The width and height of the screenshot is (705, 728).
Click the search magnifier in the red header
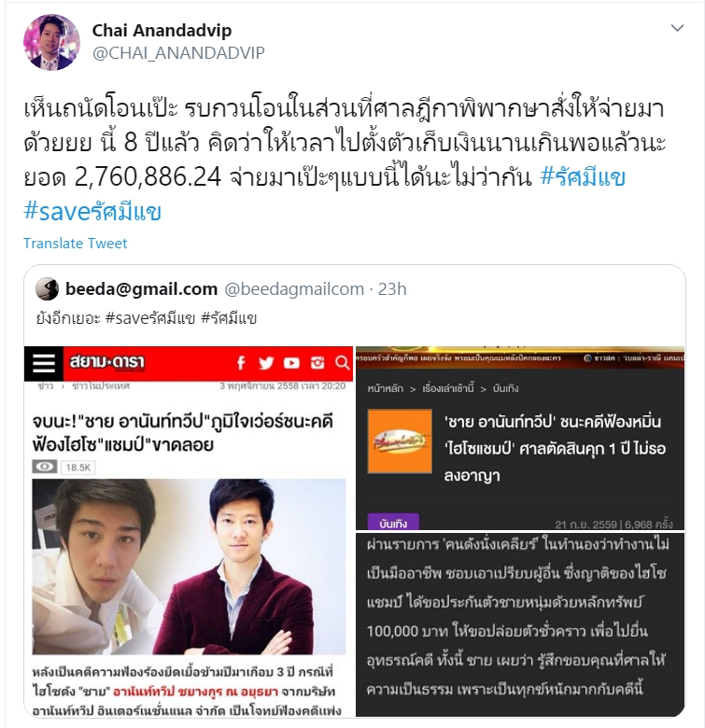343,363
